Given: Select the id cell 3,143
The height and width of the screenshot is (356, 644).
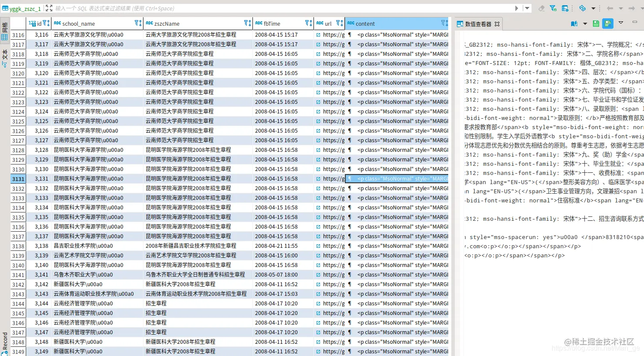Looking at the screenshot, I should coord(39,294).
